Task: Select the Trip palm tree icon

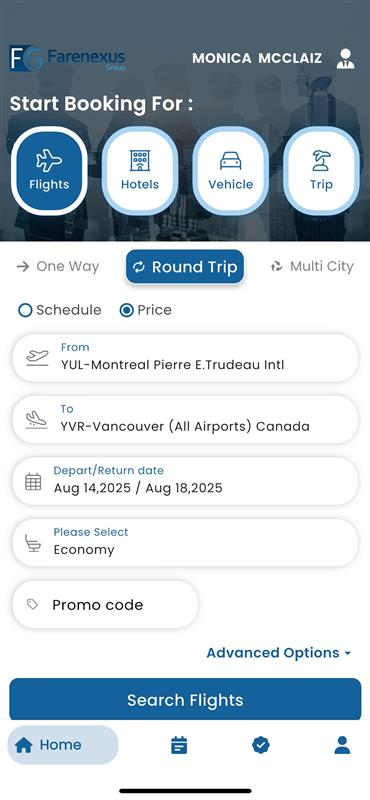Action: (321, 161)
